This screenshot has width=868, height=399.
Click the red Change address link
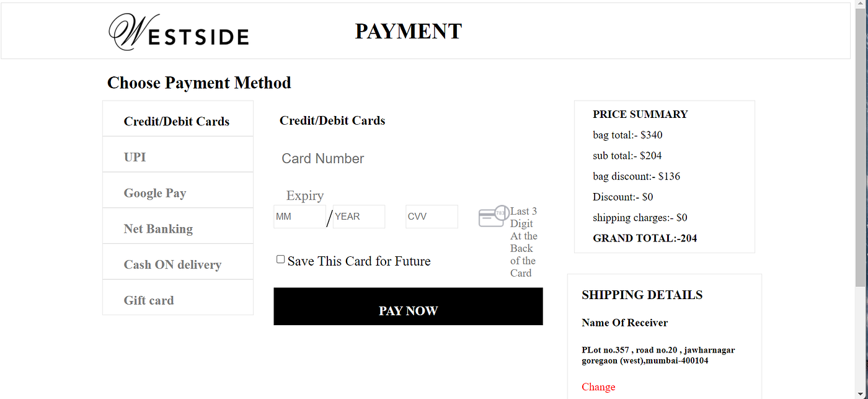pyautogui.click(x=598, y=387)
